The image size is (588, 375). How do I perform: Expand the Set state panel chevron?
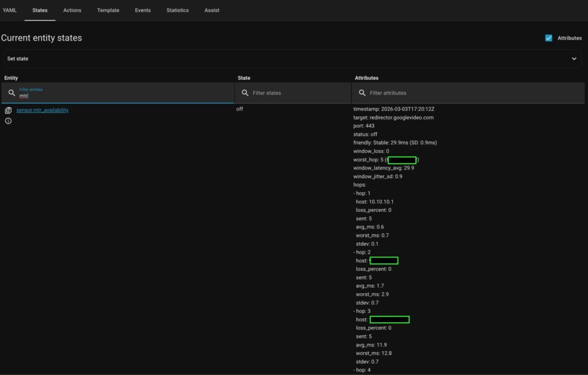coord(574,59)
